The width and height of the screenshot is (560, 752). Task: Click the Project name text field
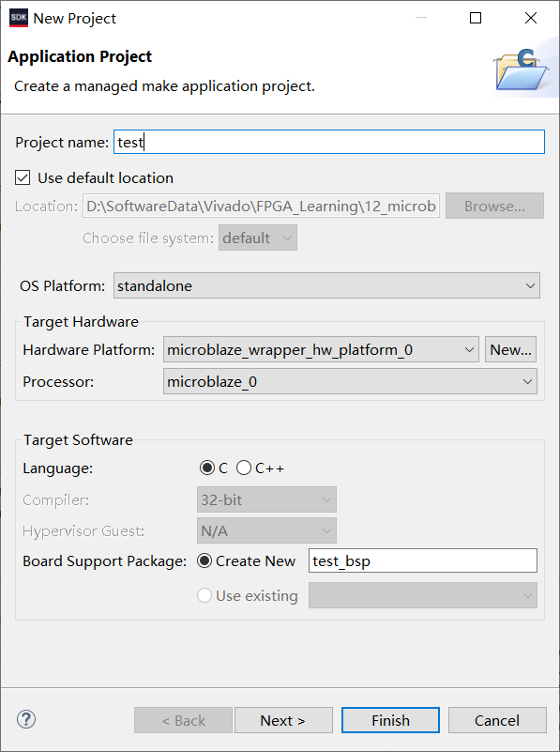click(x=329, y=142)
